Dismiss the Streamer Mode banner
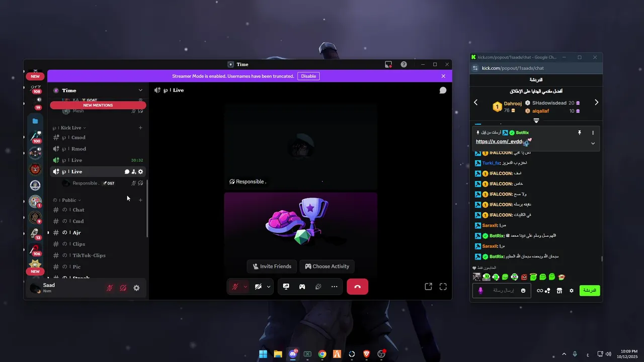Viewport: 644px width, 362px height. click(443, 76)
